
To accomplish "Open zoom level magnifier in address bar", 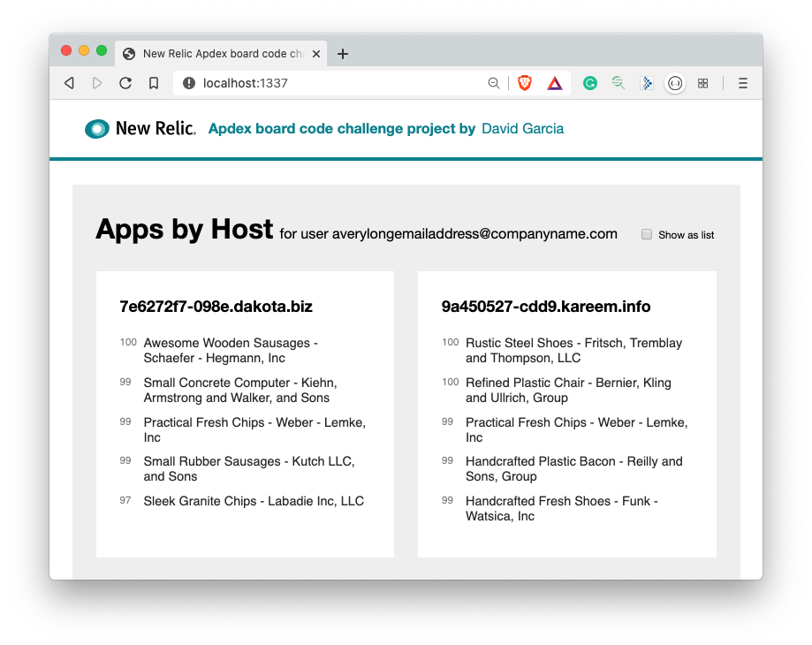I will click(x=494, y=83).
